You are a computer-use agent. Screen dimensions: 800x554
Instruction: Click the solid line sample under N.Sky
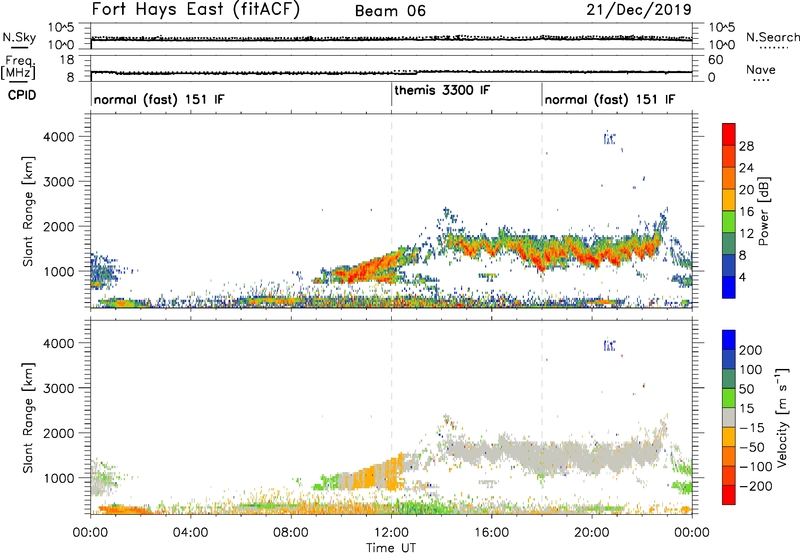click(x=19, y=47)
